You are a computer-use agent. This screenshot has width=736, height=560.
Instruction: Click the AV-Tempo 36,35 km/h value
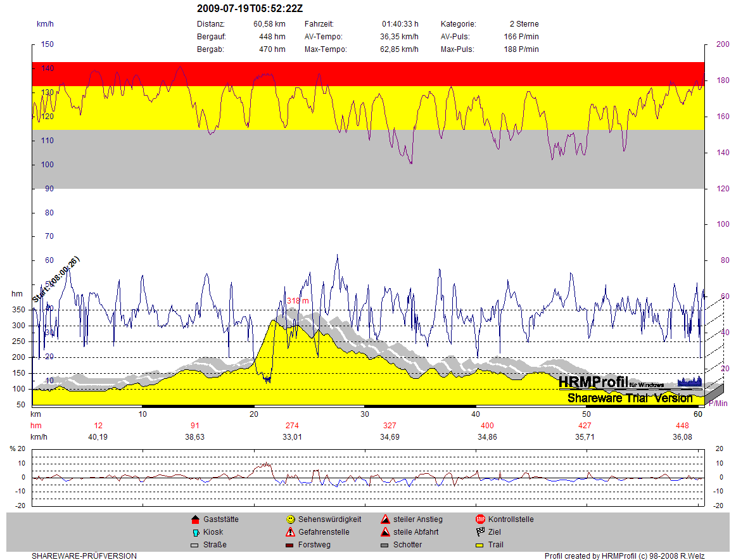[399, 37]
